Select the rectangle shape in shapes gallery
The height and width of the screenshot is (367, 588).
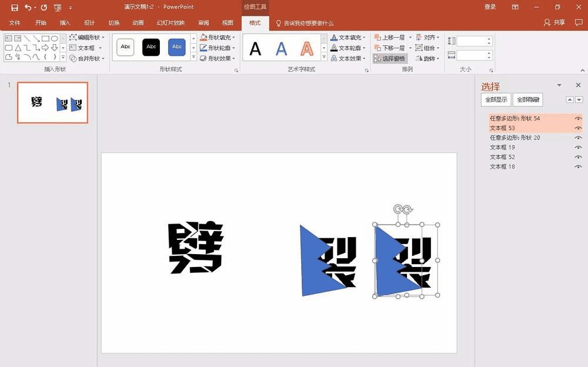45,38
